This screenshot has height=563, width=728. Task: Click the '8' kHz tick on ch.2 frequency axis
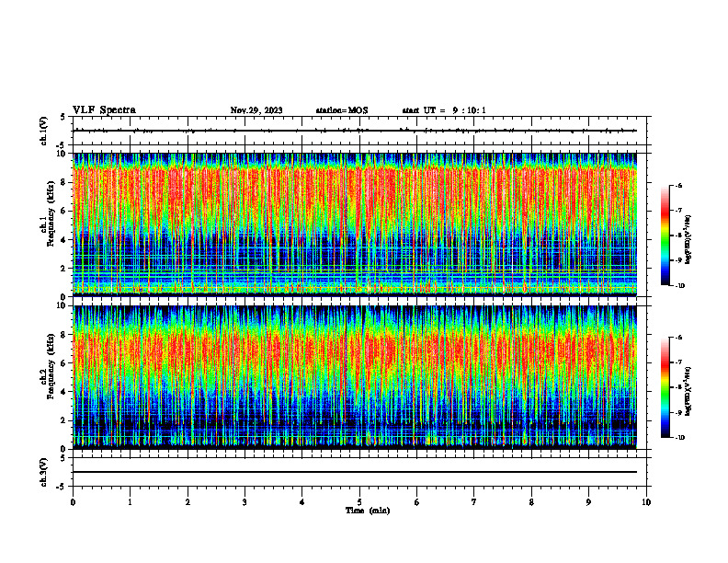pos(63,335)
